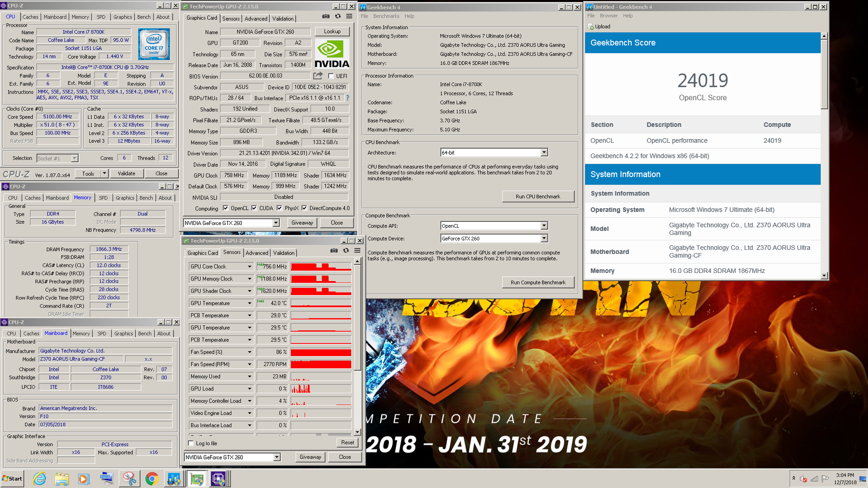Open hamburger menu in GPU-Z Graphics Card window
The image size is (868, 488).
349,16
